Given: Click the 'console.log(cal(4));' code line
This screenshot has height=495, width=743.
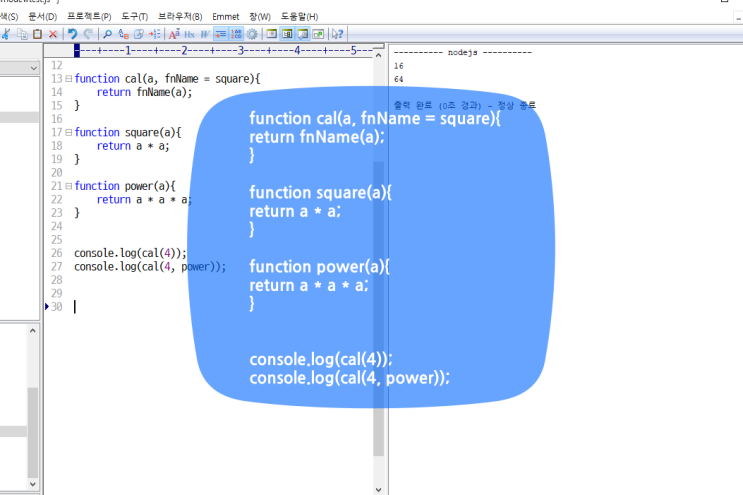Looking at the screenshot, I should coord(130,253).
